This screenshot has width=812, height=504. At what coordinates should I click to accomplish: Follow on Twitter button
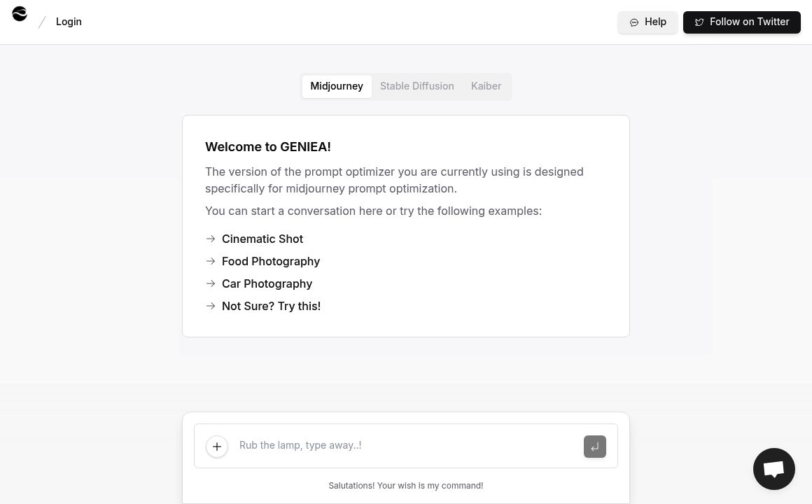(x=741, y=22)
